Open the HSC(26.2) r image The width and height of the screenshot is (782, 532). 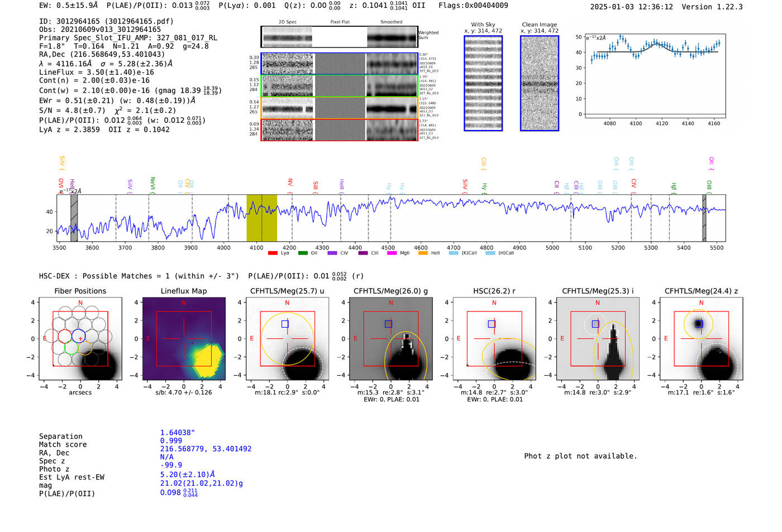[494, 339]
